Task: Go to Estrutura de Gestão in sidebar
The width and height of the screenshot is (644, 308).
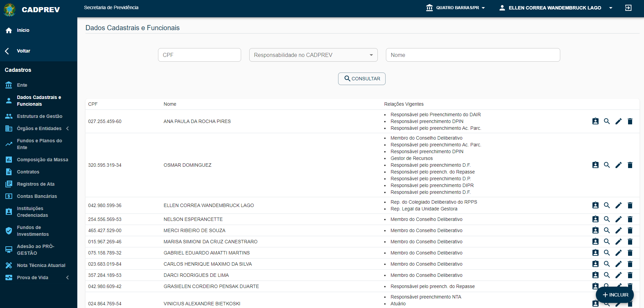Action: coord(39,116)
